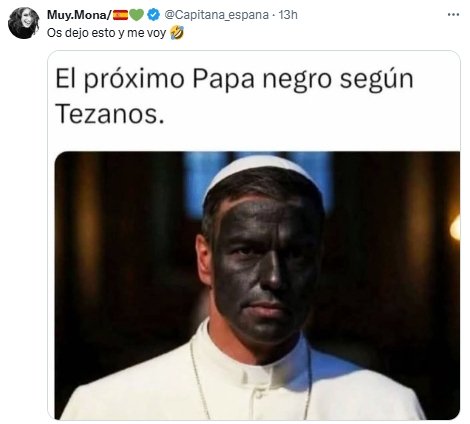470x424 pixels.
Task: Click the glowing lamp at photo's right edge
Action: (455, 228)
